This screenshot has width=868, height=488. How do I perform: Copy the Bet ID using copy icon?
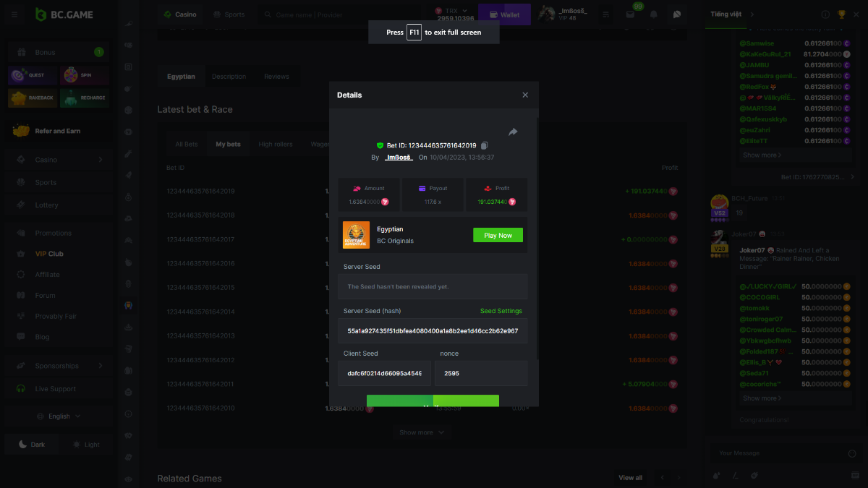click(x=485, y=145)
